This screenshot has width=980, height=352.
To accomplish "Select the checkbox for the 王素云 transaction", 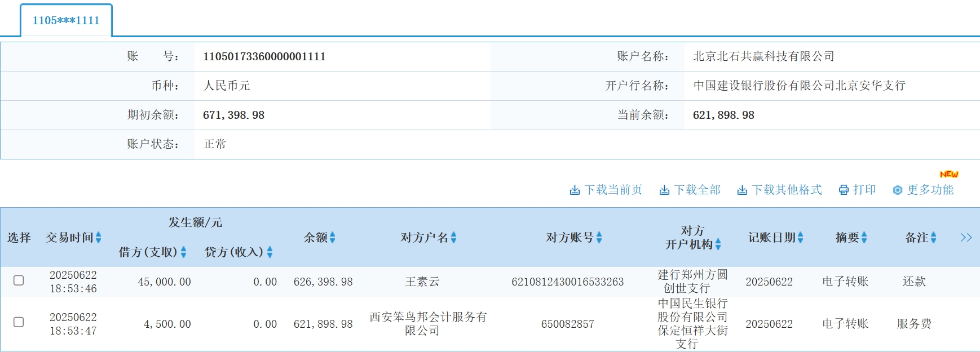I will tap(19, 280).
